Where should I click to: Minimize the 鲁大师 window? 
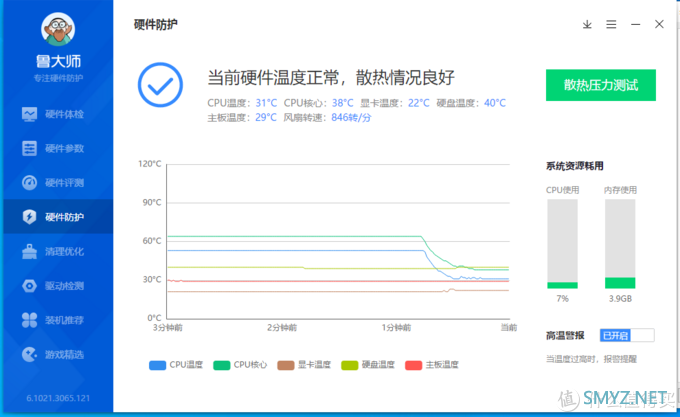click(635, 24)
